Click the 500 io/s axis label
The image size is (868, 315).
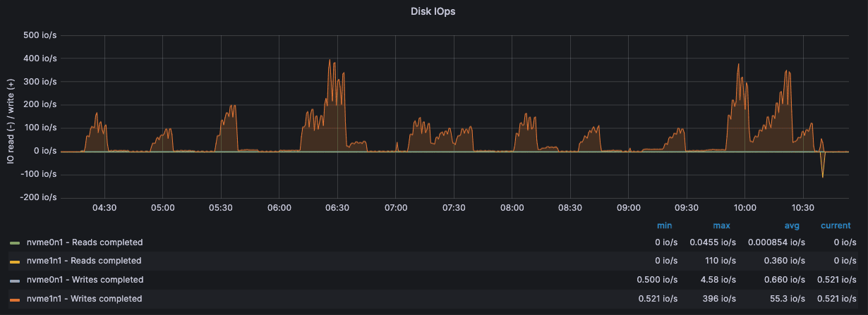[x=40, y=35]
